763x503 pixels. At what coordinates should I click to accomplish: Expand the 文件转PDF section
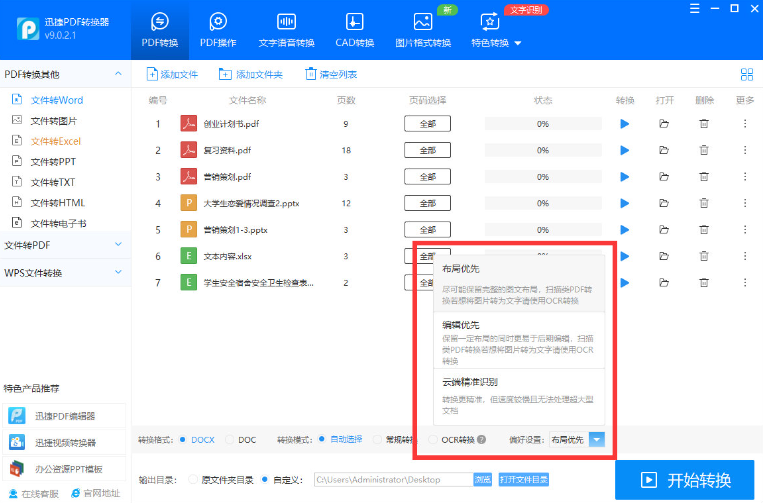pyautogui.click(x=65, y=245)
